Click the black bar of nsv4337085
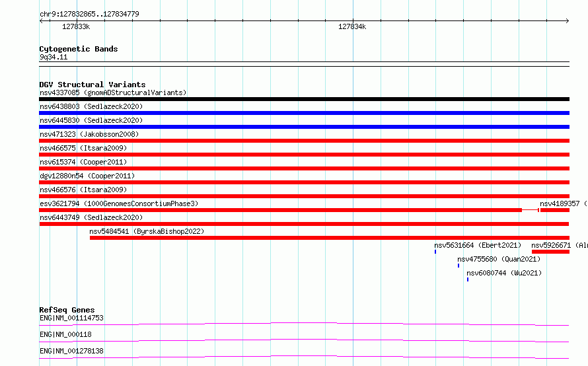Viewport: 588px width, 366px height. click(304, 99)
